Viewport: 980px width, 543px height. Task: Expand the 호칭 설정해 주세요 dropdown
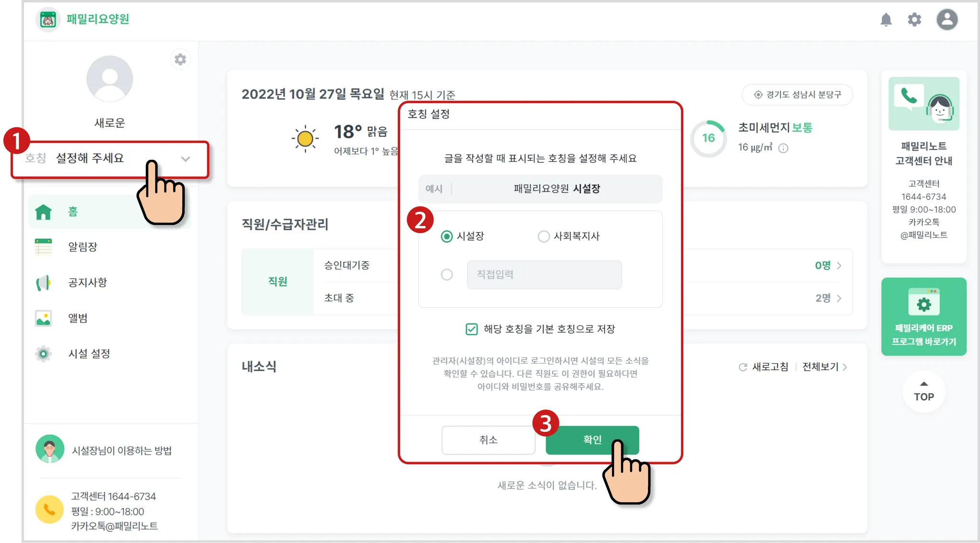click(x=186, y=159)
